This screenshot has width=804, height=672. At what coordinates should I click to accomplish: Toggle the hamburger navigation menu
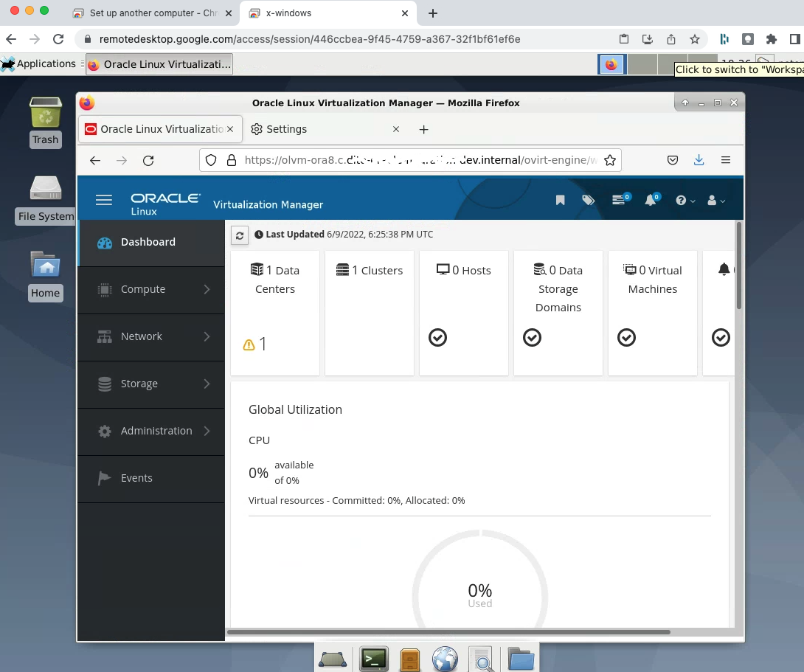104,201
